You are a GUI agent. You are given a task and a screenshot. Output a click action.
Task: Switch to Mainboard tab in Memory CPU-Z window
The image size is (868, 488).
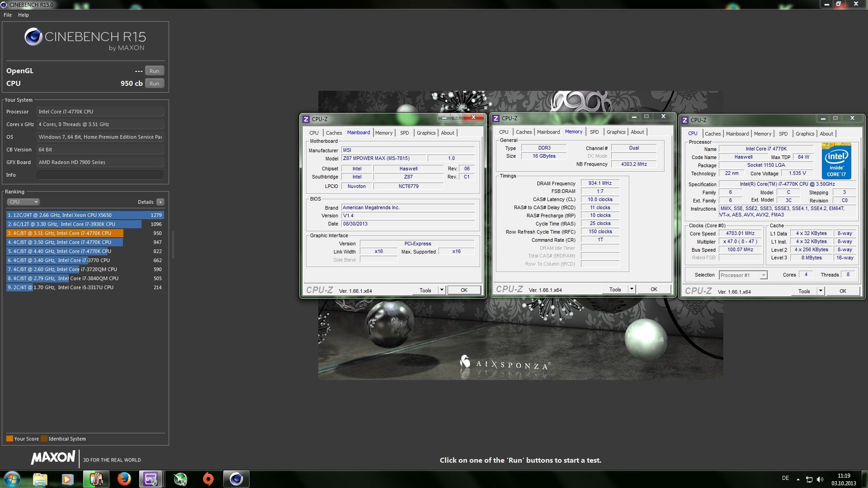point(548,132)
